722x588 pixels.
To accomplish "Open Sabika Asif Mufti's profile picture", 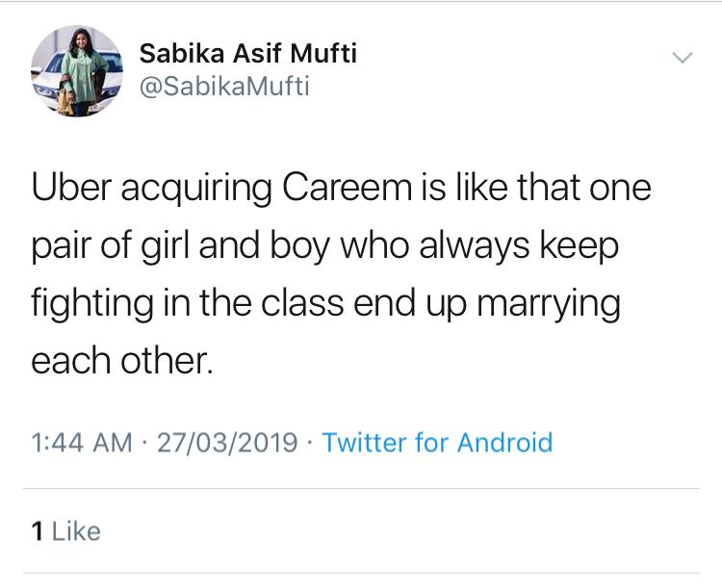I will pos(77,70).
